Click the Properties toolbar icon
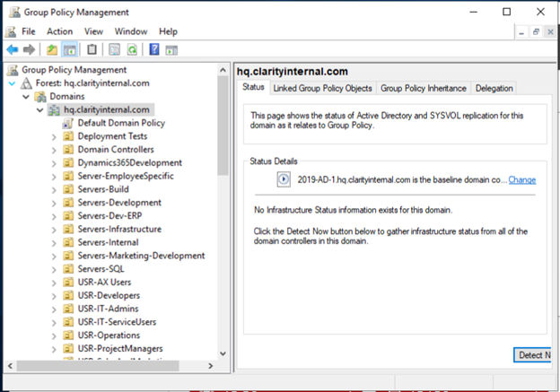 tap(114, 49)
